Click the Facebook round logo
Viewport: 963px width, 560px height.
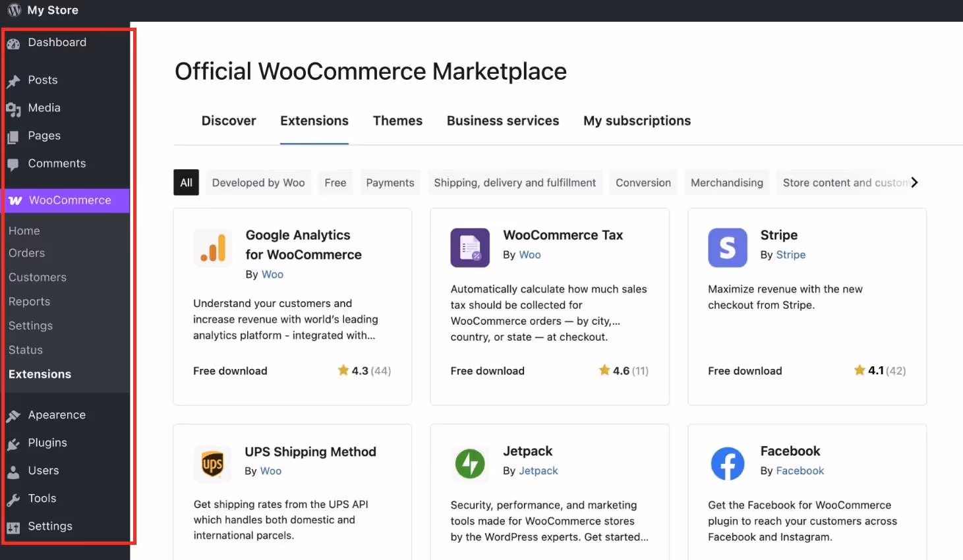728,464
